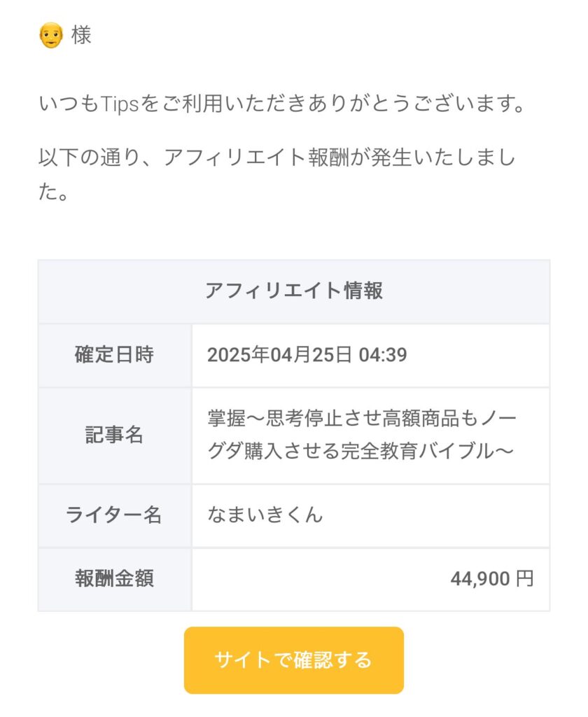
Task: Click the アフィリエイト情報 table header
Action: (x=294, y=291)
